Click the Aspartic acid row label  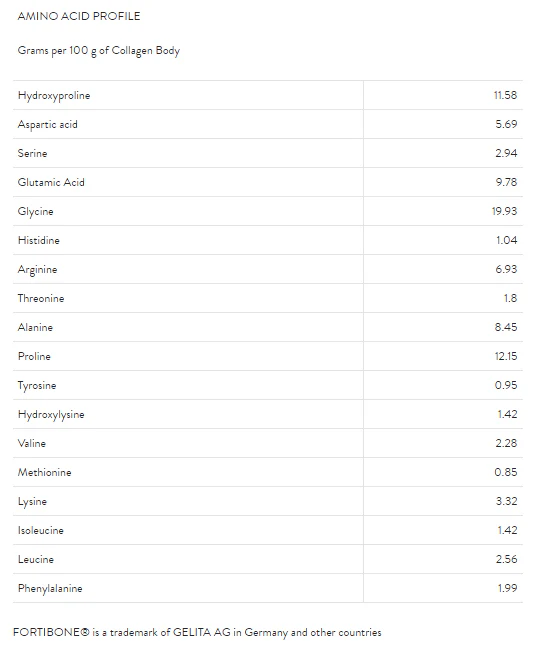pos(48,125)
